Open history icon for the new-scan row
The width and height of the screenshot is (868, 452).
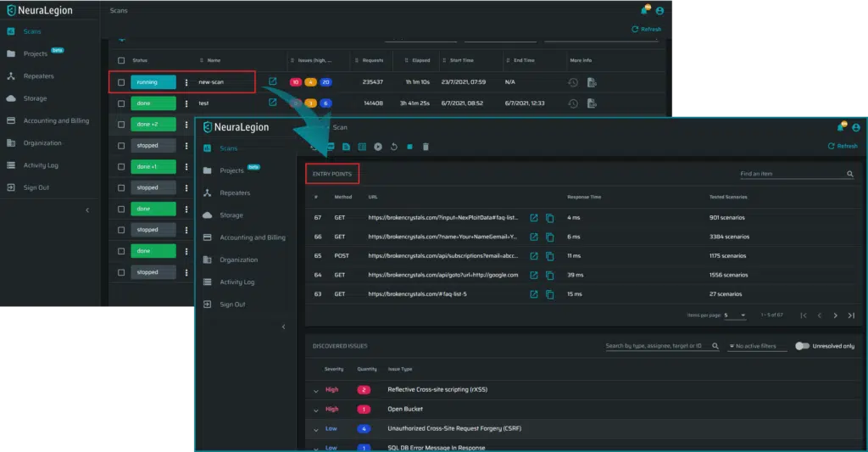[x=573, y=82]
